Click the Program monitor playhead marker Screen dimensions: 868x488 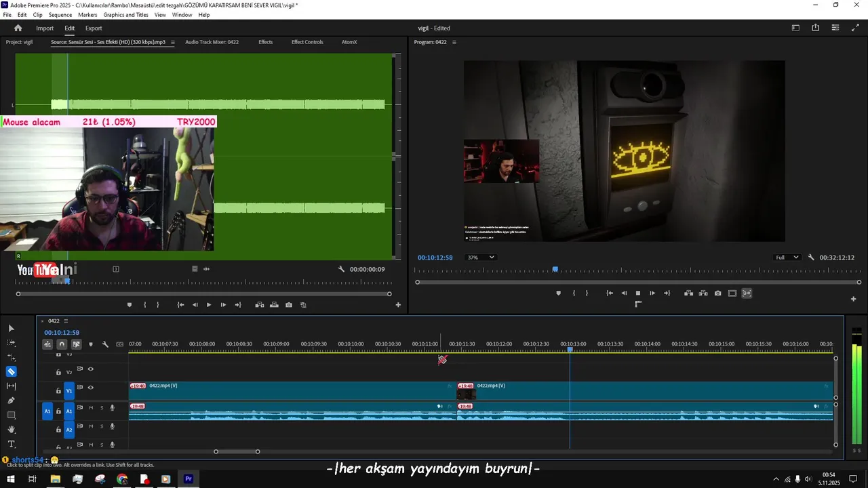pyautogui.click(x=555, y=270)
